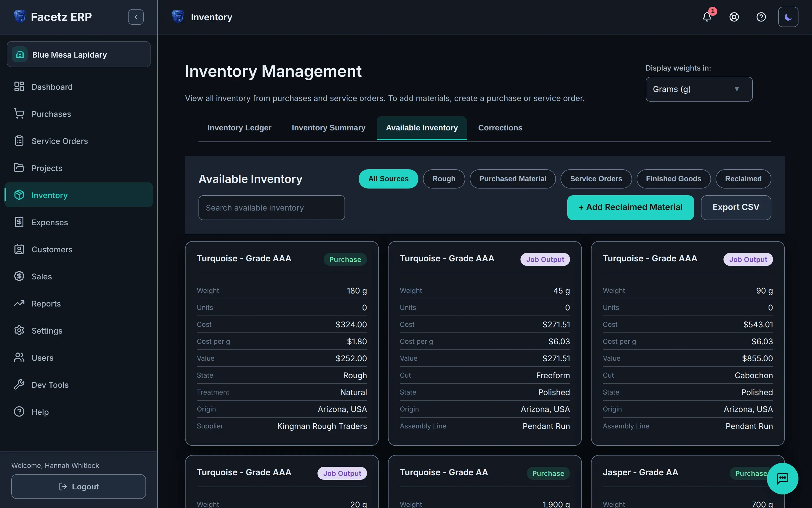Select the Available Inventory tab

tap(422, 128)
